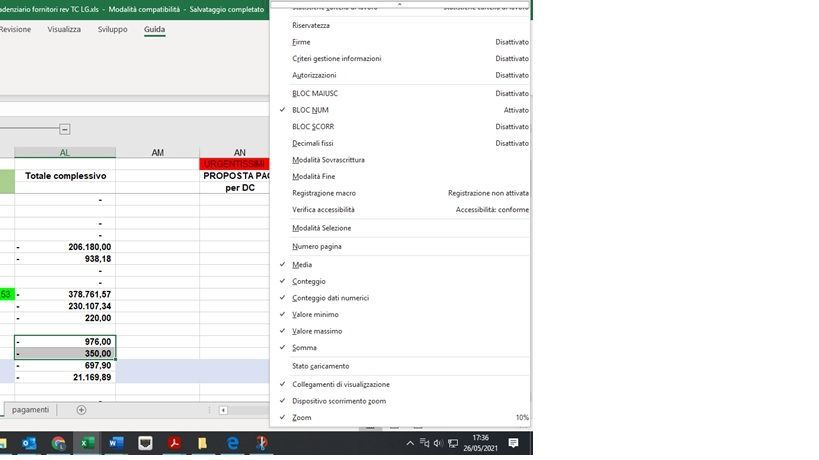Viewport: 819px width, 460px height.
Task: Open the notification center icon
Action: tap(513, 443)
